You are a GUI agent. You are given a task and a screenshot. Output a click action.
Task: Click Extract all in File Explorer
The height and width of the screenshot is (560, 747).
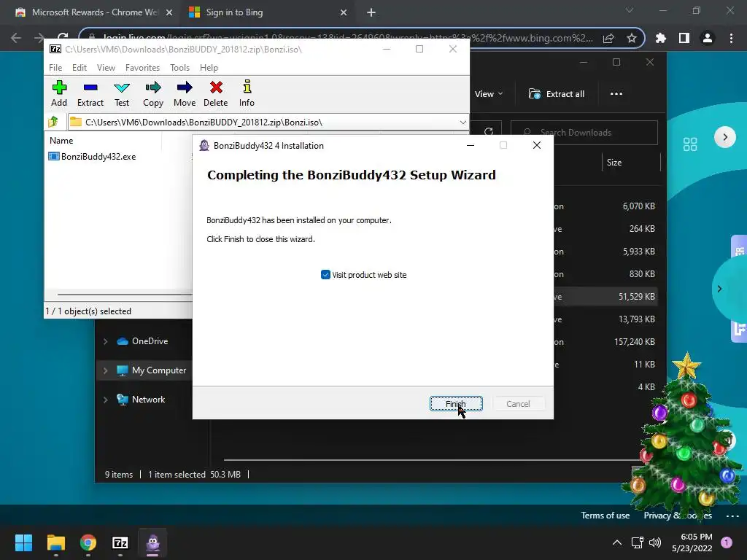[557, 94]
